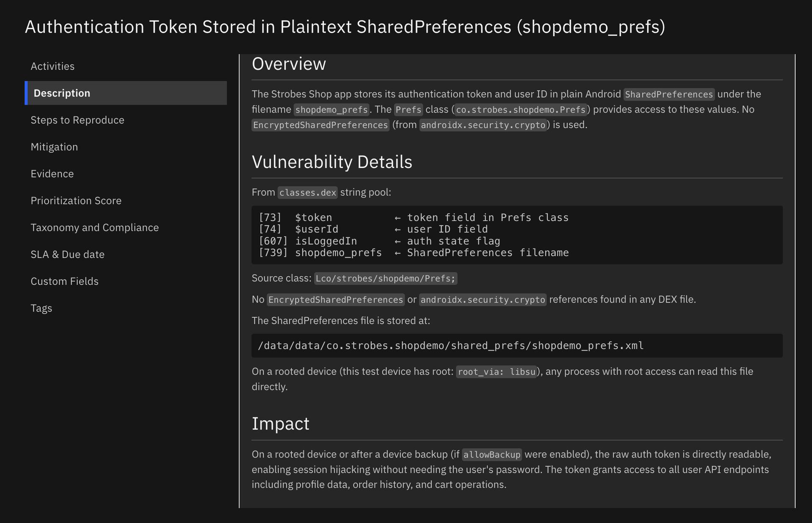Click EncryptedSharedPreferences tag under Vulnerability Details

click(336, 300)
